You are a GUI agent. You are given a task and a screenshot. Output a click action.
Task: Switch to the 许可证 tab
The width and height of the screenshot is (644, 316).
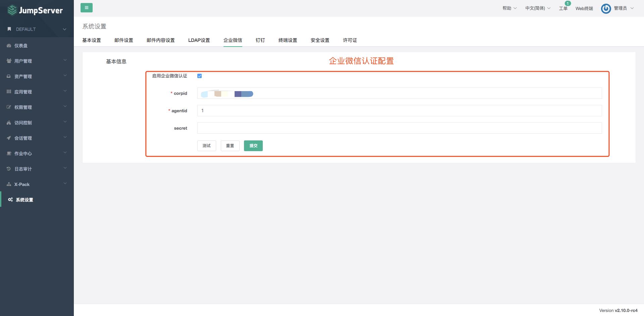(350, 40)
